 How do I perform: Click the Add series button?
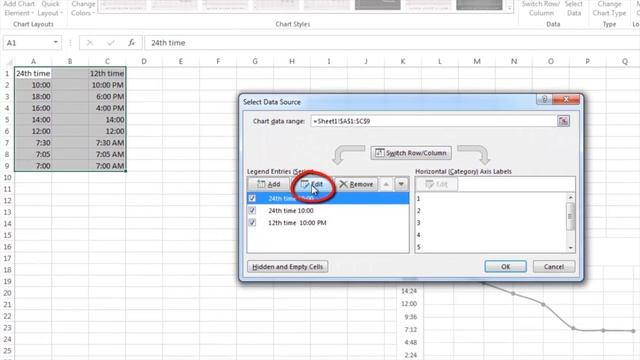point(269,184)
